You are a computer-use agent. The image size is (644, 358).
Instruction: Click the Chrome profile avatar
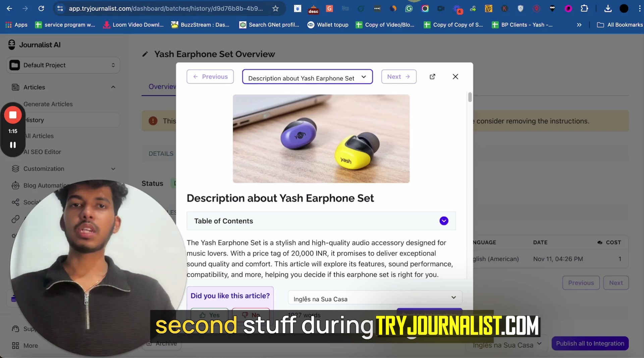point(624,8)
